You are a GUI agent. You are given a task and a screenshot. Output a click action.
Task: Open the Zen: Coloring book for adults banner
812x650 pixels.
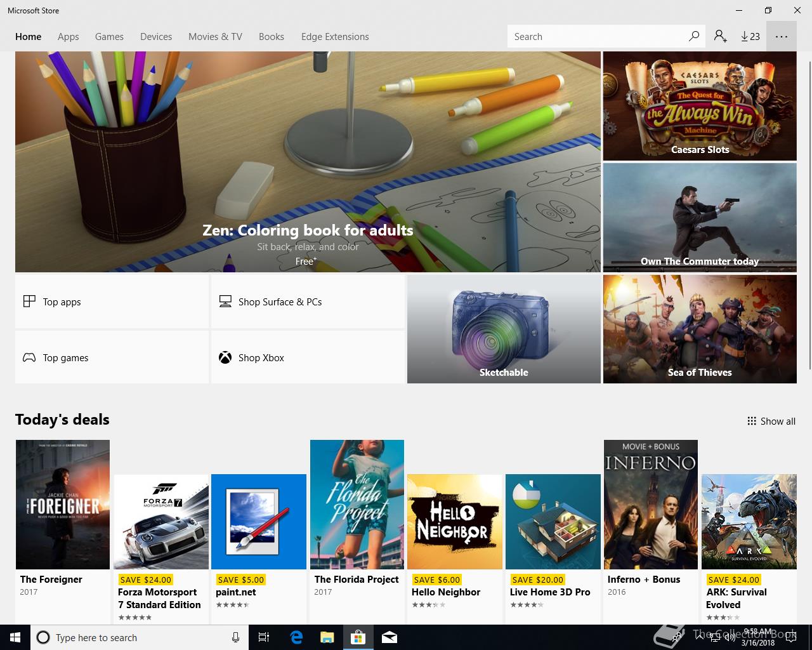click(308, 162)
